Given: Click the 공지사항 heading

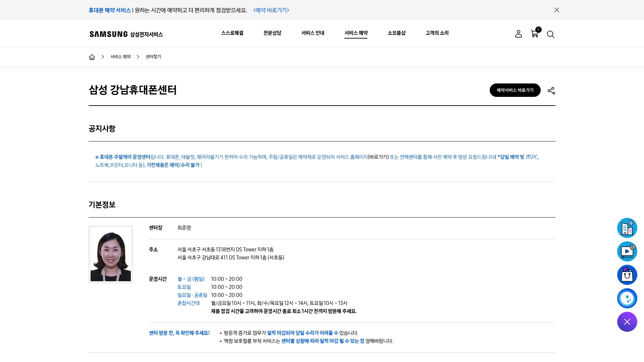Looking at the screenshot, I should tap(102, 129).
